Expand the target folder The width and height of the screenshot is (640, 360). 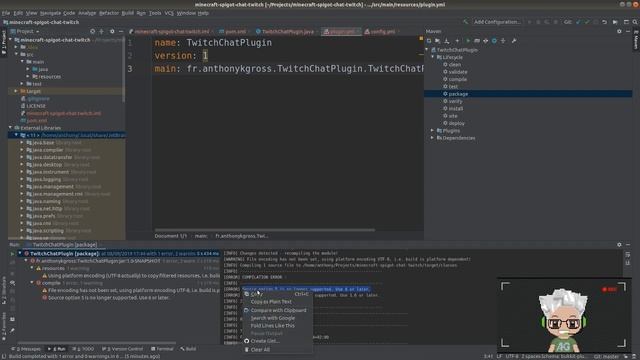coord(16,91)
